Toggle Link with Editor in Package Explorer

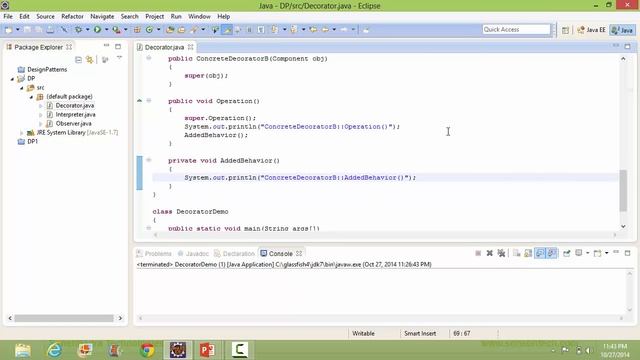(x=89, y=60)
